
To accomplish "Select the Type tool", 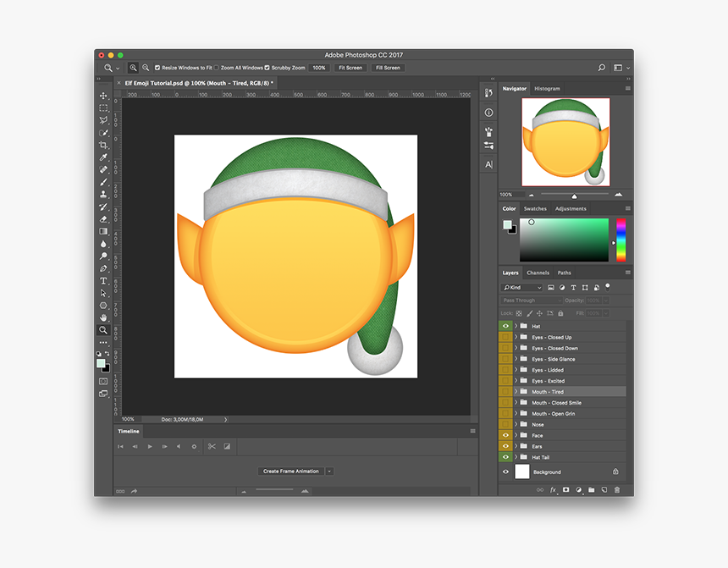I will [x=103, y=280].
